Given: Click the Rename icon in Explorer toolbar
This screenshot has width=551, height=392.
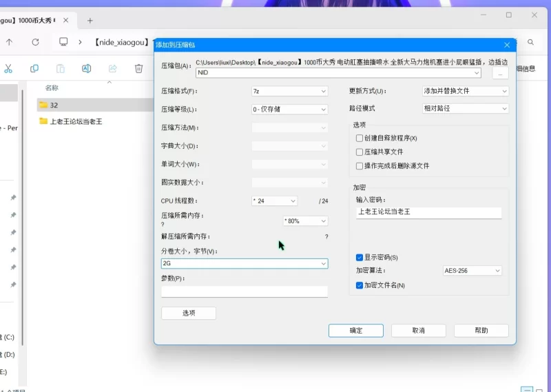Looking at the screenshot, I should 87,68.
